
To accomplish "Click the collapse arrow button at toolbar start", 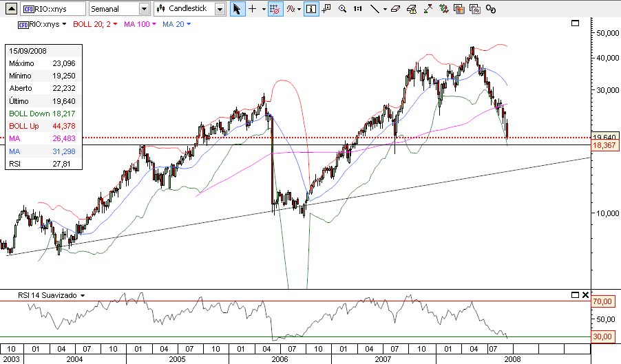I will [x=12, y=9].
